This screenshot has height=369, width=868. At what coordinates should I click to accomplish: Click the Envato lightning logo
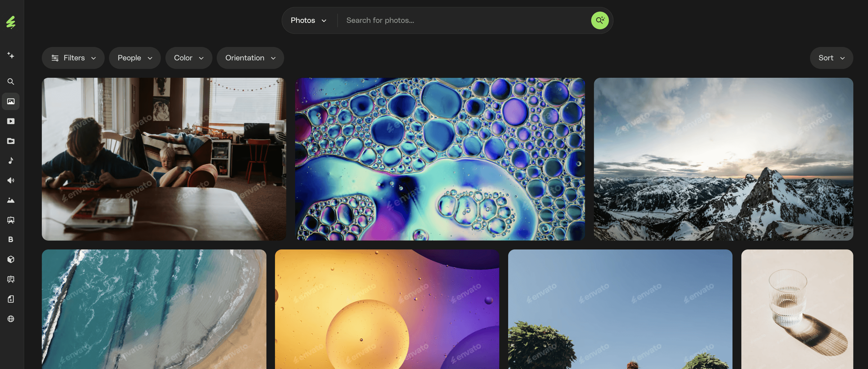click(x=11, y=22)
